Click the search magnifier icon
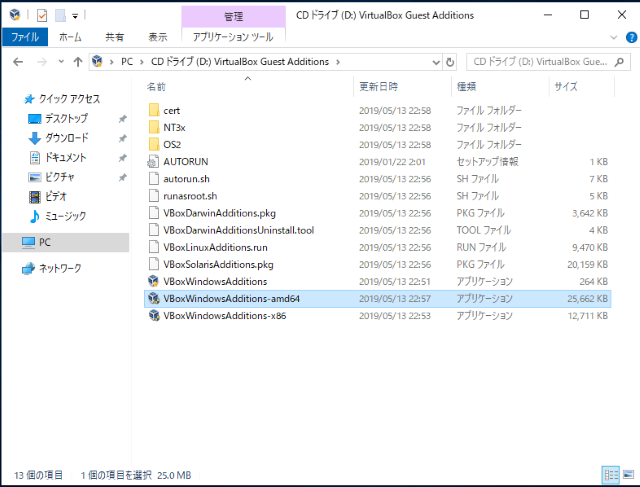This screenshot has height=487, width=640. click(x=620, y=62)
